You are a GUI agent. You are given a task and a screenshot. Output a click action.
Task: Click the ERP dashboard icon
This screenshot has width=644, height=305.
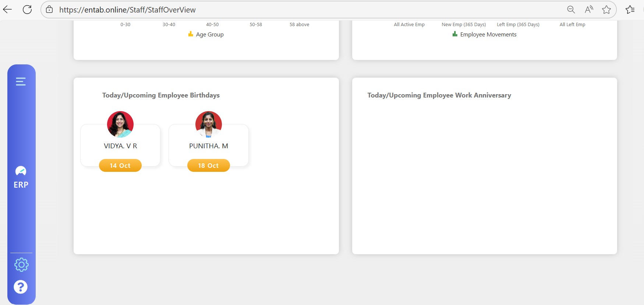coord(21,171)
